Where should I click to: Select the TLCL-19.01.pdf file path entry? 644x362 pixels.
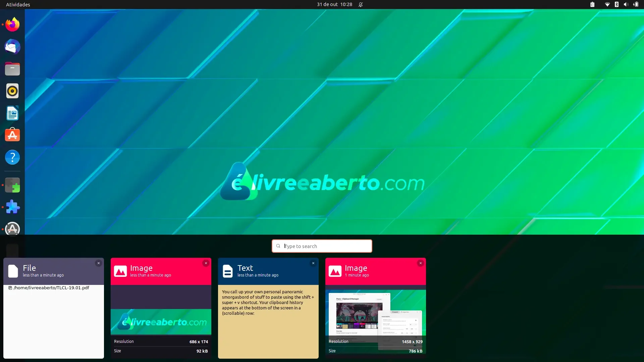point(49,288)
